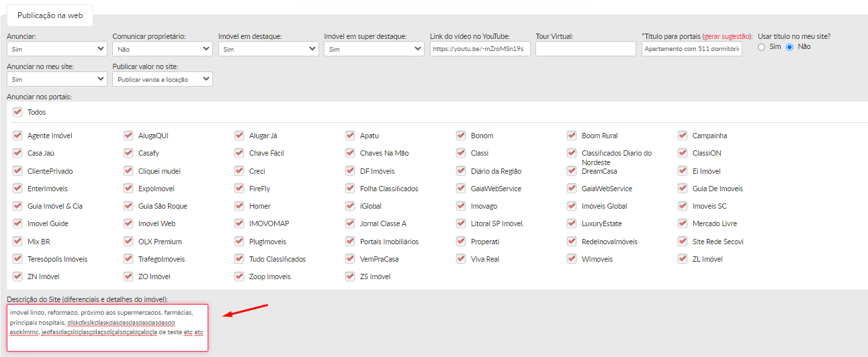The height and width of the screenshot is (357, 868).
Task: Toggle the Chaves Na Mão checkbox
Action: pyautogui.click(x=350, y=153)
